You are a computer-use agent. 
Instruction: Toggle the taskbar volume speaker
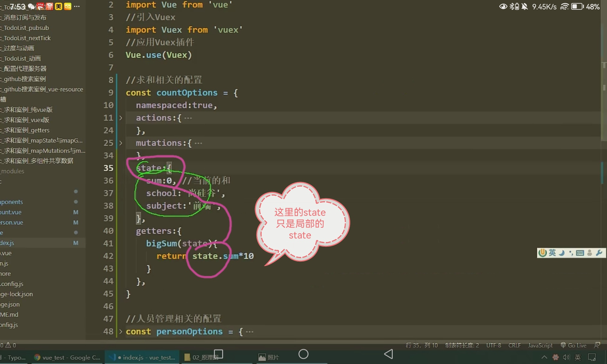pos(566,357)
